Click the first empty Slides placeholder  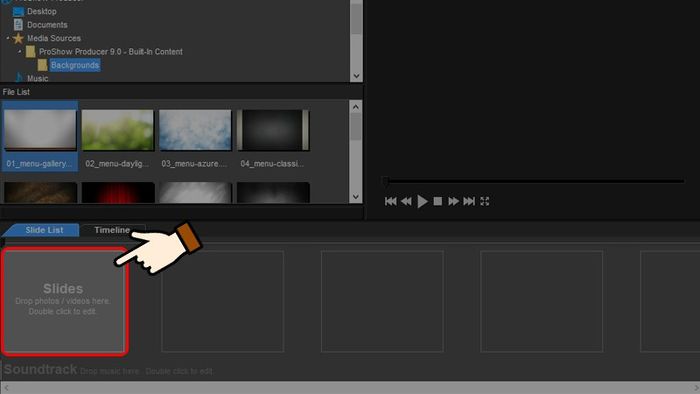(x=64, y=301)
